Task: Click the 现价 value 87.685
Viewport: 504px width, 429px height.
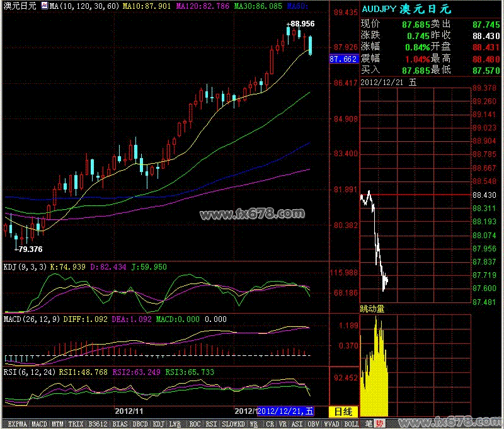Action: click(416, 25)
